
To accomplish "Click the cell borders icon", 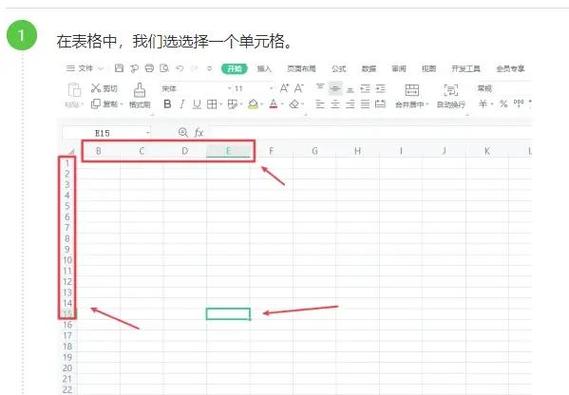I will point(212,104).
